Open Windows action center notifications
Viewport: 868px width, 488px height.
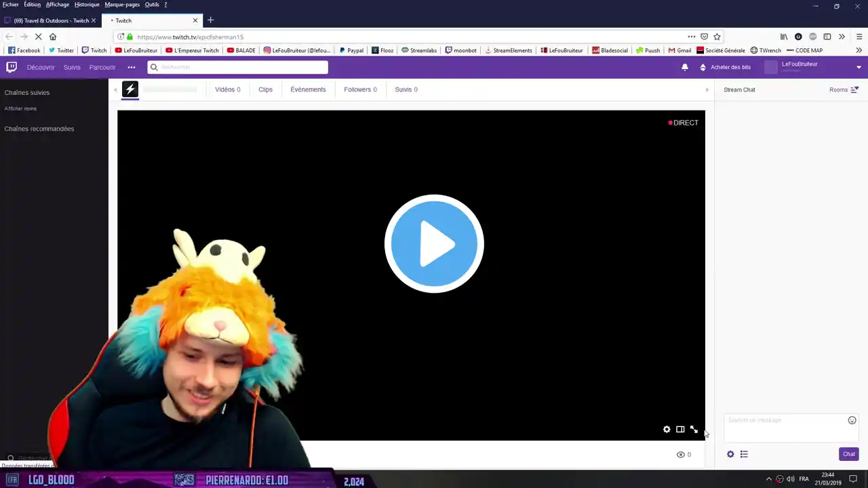pyautogui.click(x=853, y=479)
